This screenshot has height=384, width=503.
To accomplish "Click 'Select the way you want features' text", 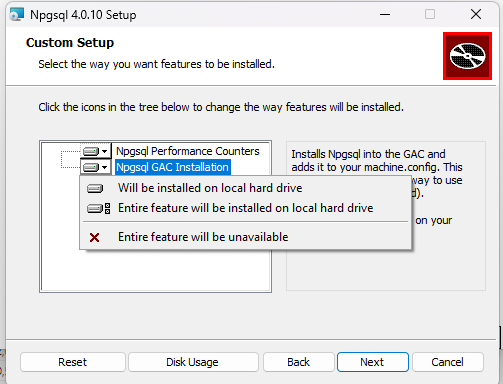I will [156, 64].
